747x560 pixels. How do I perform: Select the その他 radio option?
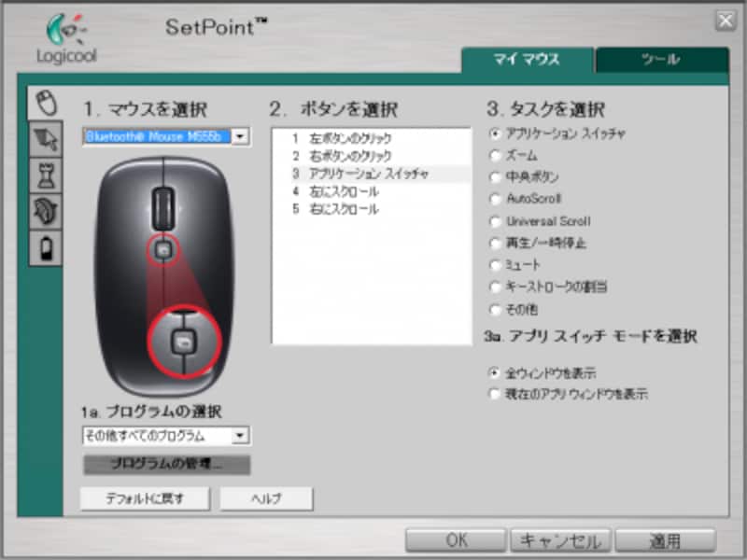[x=495, y=310]
